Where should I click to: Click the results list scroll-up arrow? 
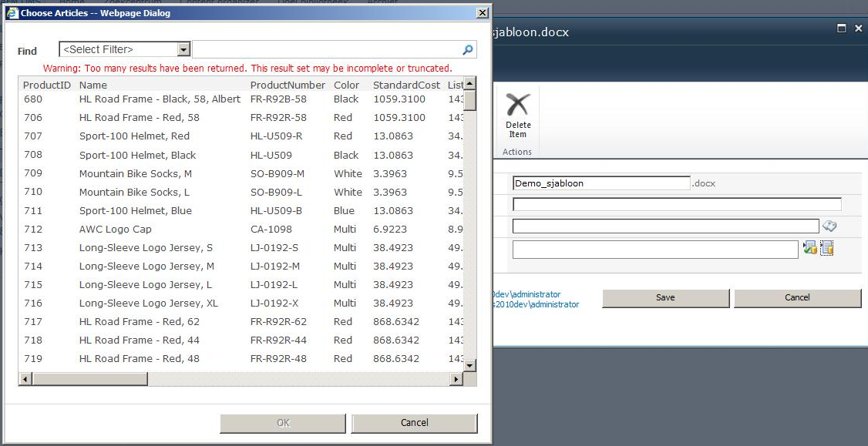coord(469,83)
